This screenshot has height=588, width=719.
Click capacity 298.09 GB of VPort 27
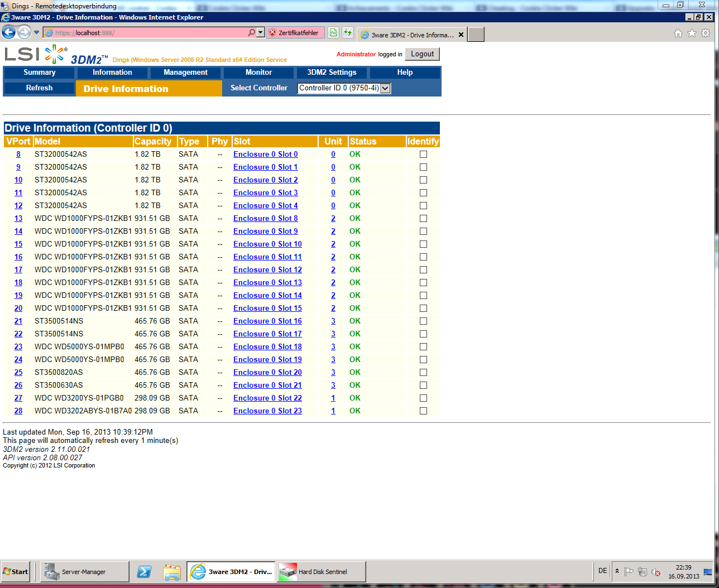tap(152, 398)
